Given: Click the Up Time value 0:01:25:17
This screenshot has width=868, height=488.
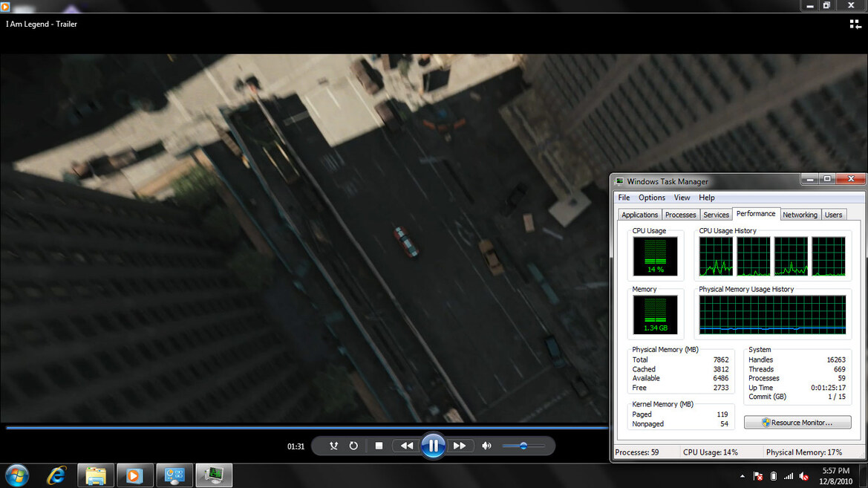Looking at the screenshot, I should click(828, 388).
